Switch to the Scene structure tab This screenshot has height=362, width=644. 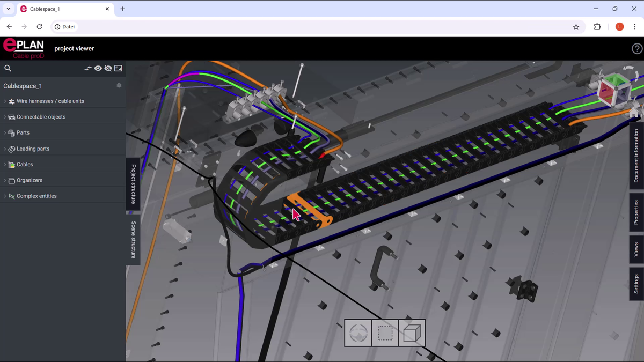click(133, 240)
